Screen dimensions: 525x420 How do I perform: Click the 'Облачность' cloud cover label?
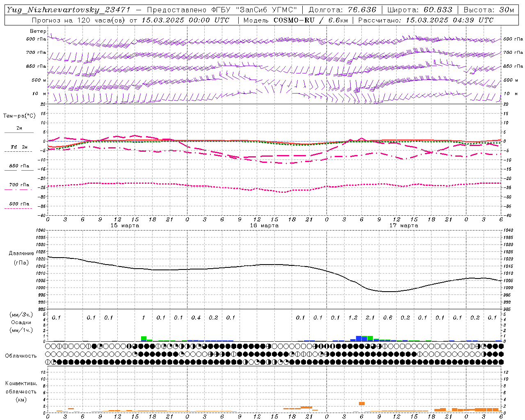tap(21, 356)
